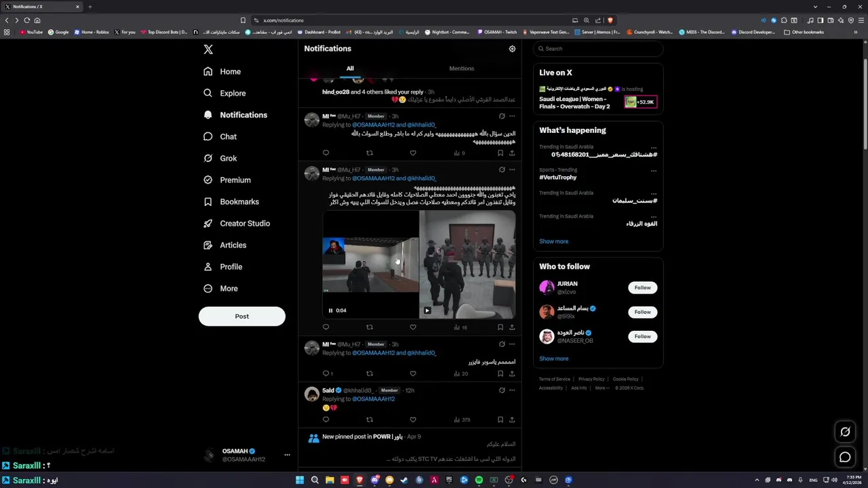Open the OSAMAH - Twitch bookmark
The width and height of the screenshot is (868, 488).
(x=497, y=32)
